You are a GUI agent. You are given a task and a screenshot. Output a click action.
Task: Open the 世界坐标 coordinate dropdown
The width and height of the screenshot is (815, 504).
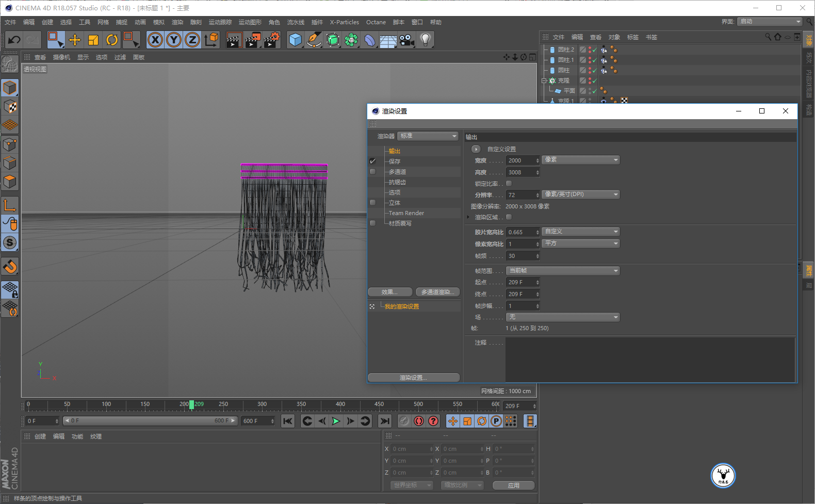[x=412, y=485]
